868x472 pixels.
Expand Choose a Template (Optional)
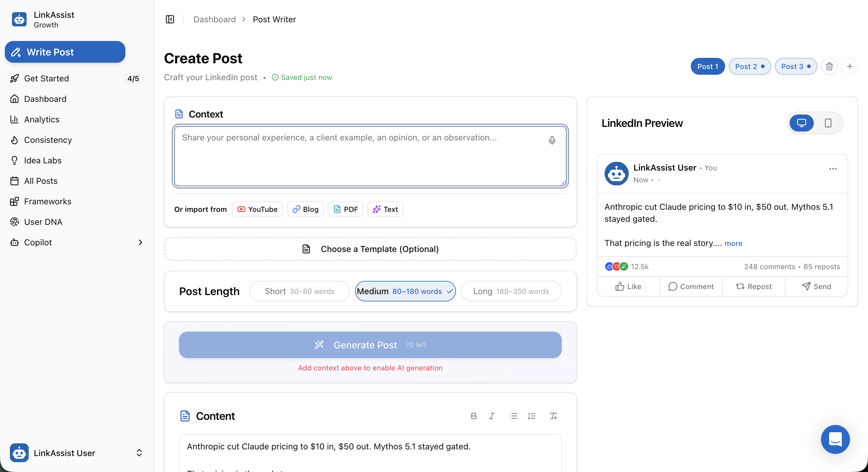[x=370, y=249]
